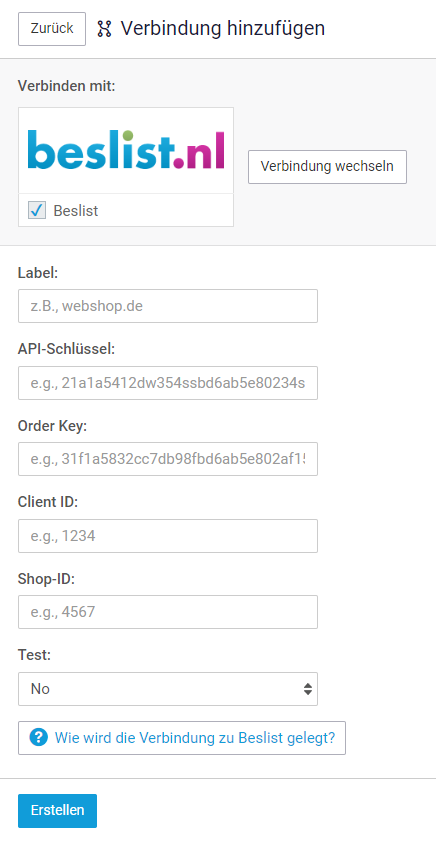Toggle the Beslist checkbox
This screenshot has width=436, height=841.
[37, 210]
